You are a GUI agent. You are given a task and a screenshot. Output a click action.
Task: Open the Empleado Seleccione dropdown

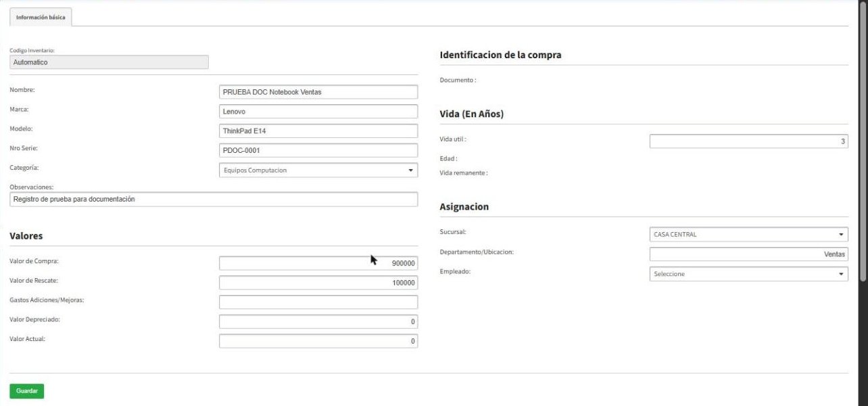click(x=749, y=274)
